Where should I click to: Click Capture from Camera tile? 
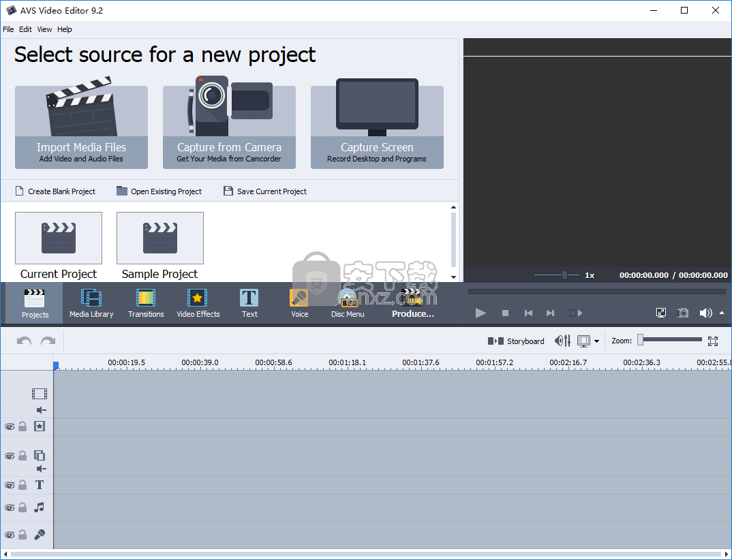point(229,127)
